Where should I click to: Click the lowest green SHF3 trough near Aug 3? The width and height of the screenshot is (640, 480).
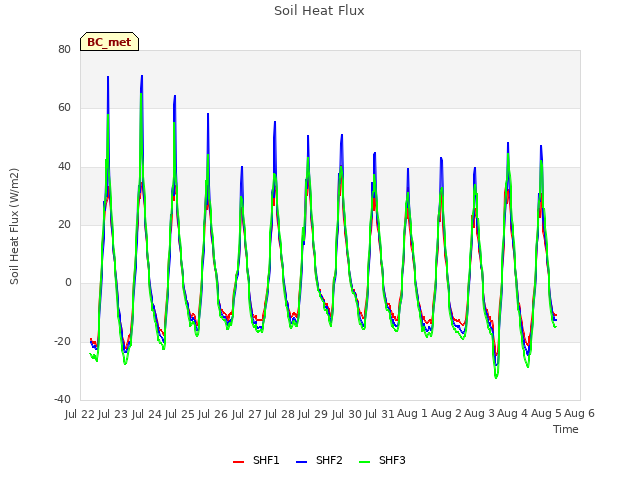[496, 378]
